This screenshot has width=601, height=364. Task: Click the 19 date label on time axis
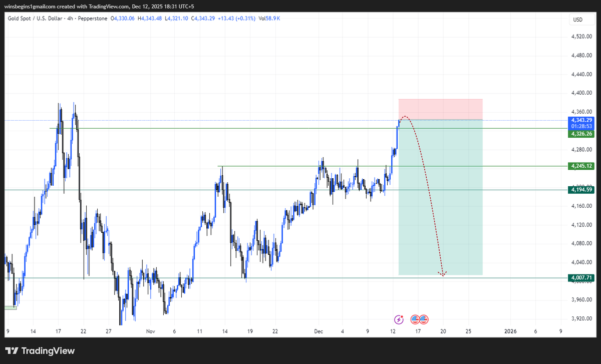pos(250,331)
